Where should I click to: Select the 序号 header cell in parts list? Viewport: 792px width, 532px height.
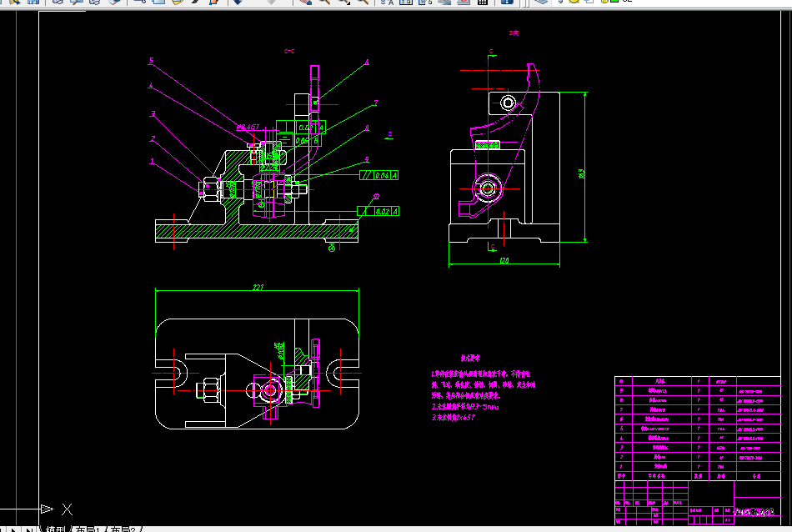point(624,476)
